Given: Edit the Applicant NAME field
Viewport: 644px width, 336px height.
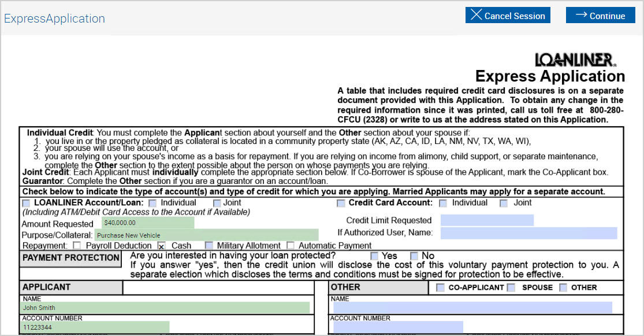Looking at the screenshot, I should [x=165, y=308].
